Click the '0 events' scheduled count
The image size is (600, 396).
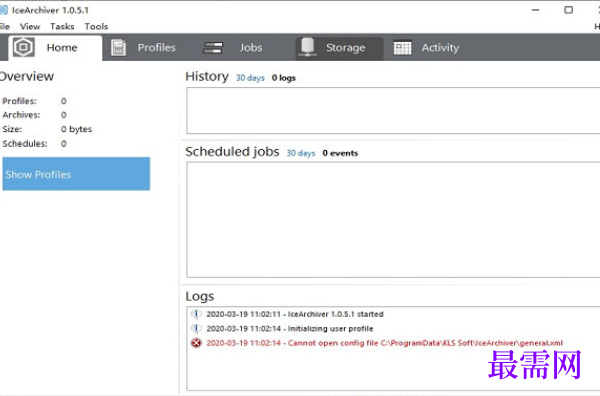(x=340, y=153)
